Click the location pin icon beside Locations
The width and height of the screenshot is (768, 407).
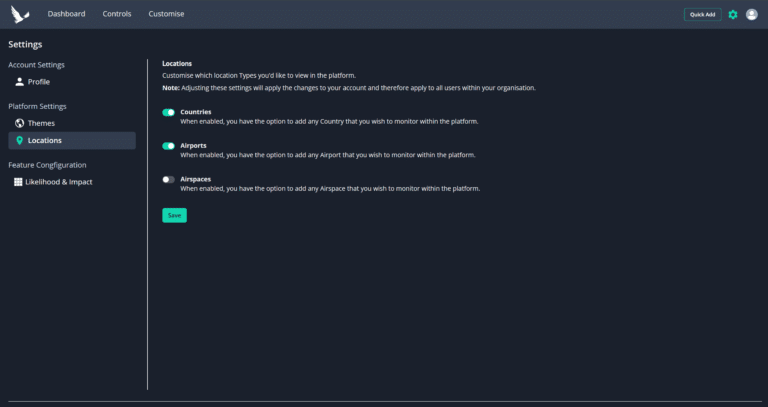(20, 141)
